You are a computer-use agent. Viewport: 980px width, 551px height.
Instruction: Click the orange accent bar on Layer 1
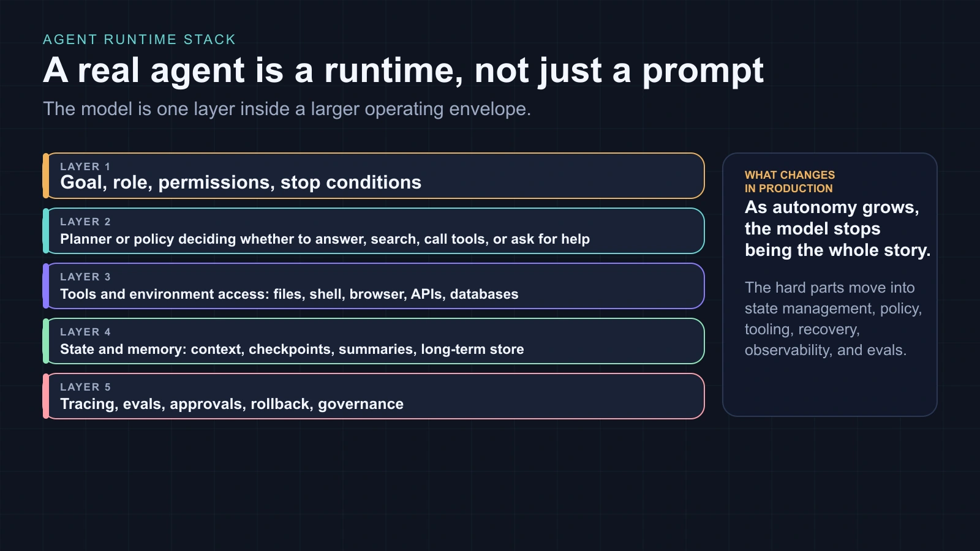pos(46,176)
